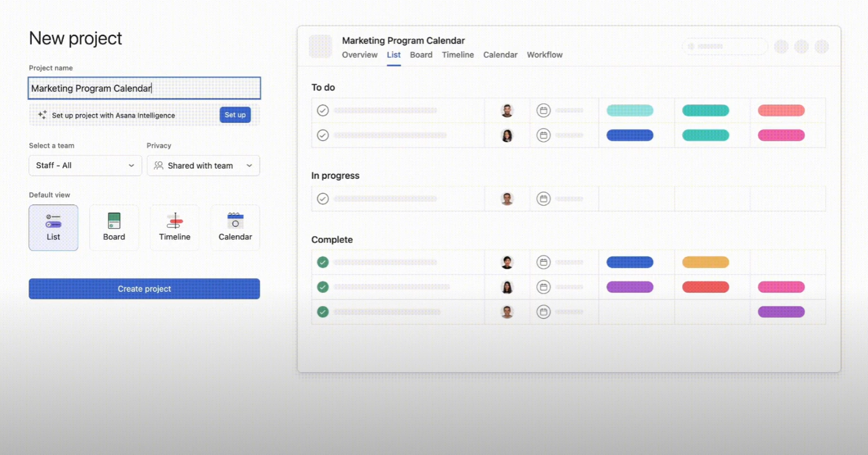The width and height of the screenshot is (868, 455).
Task: Click the In progress task's assignee avatar
Action: (507, 198)
